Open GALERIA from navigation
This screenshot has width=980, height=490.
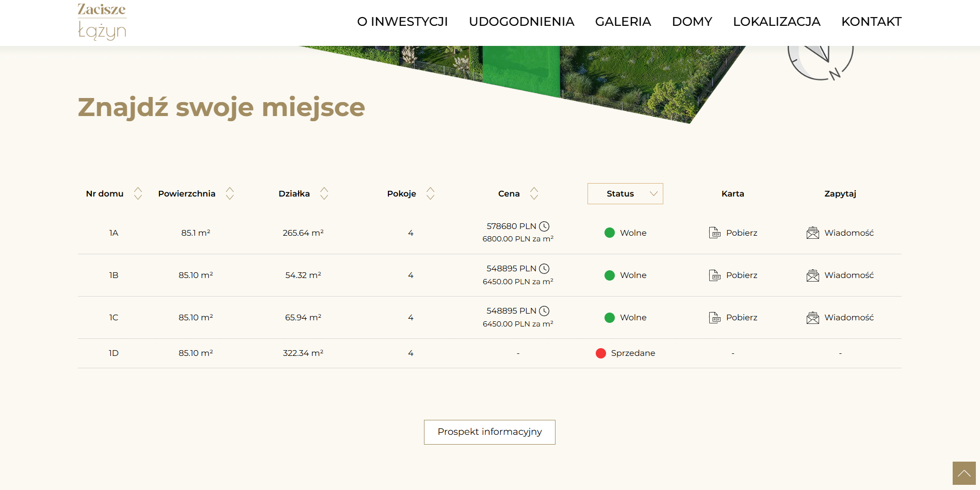click(623, 22)
